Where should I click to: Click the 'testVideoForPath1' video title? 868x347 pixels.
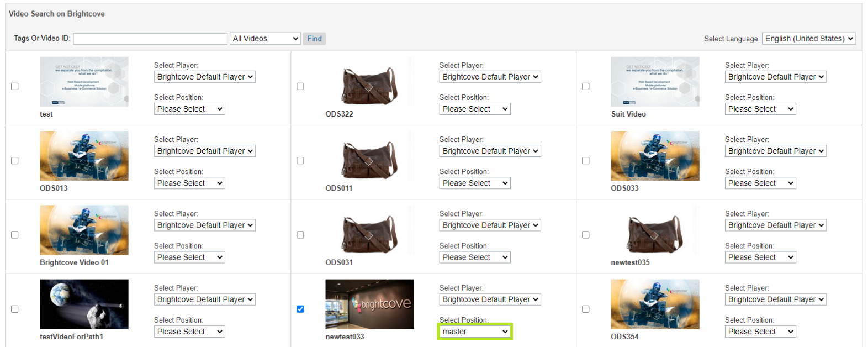71,337
